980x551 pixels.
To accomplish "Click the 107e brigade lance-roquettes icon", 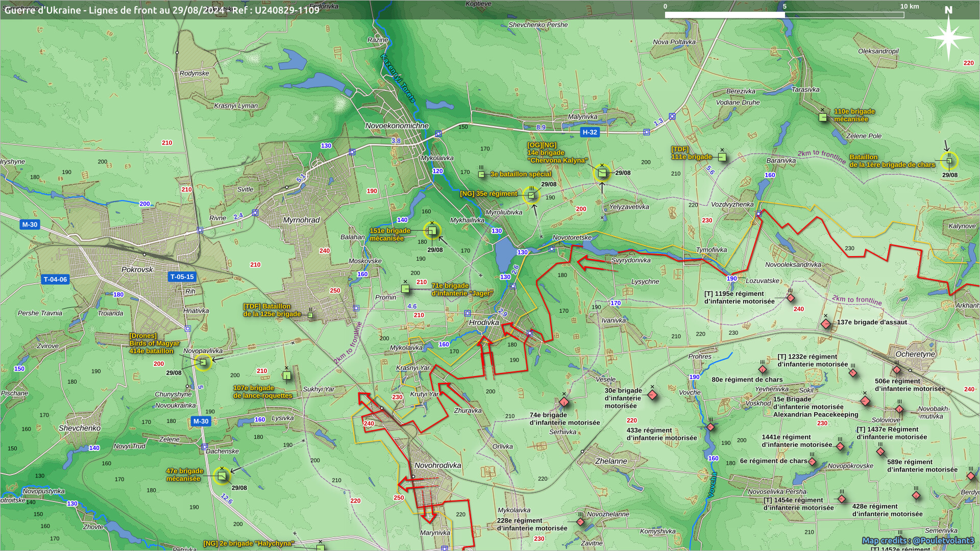I will tap(287, 376).
